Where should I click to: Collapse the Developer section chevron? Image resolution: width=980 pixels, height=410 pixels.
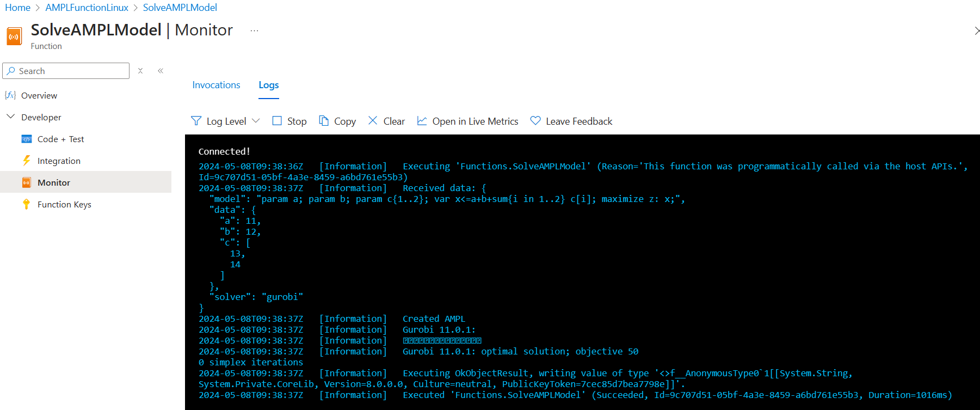10,117
